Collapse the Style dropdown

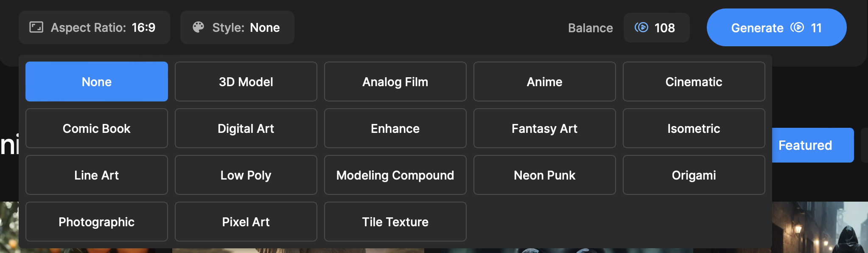pos(237,28)
